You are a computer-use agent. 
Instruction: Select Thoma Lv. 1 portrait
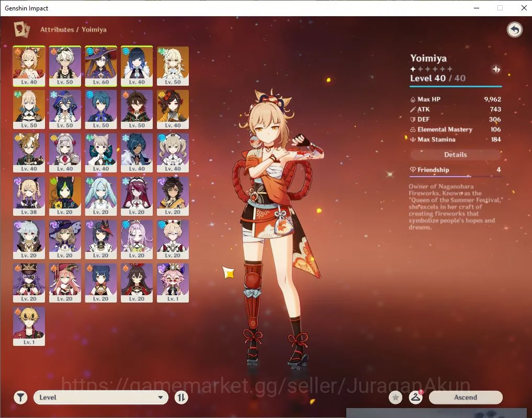(x=29, y=327)
